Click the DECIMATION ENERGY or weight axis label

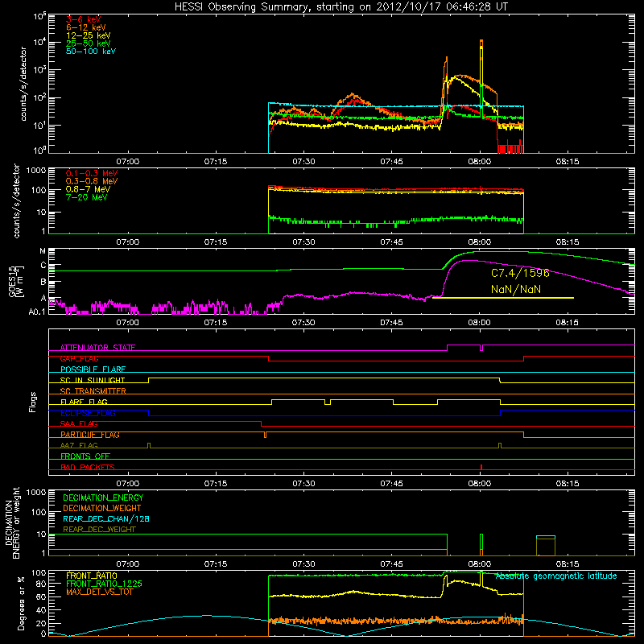[x=12, y=522]
